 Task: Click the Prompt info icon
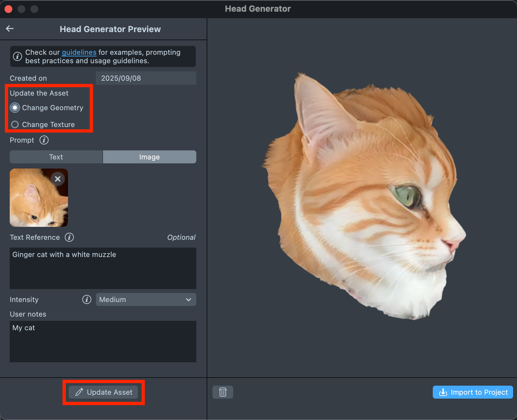(44, 140)
